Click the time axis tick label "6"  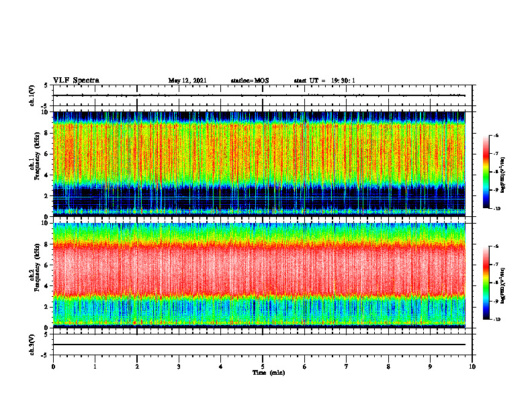coord(305,367)
